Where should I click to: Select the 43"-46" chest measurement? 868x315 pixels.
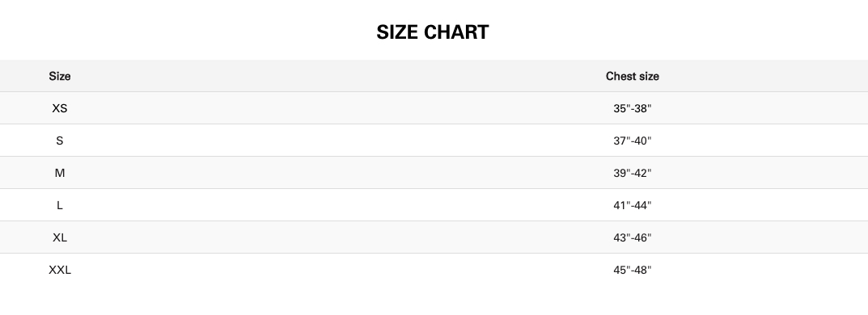(632, 237)
